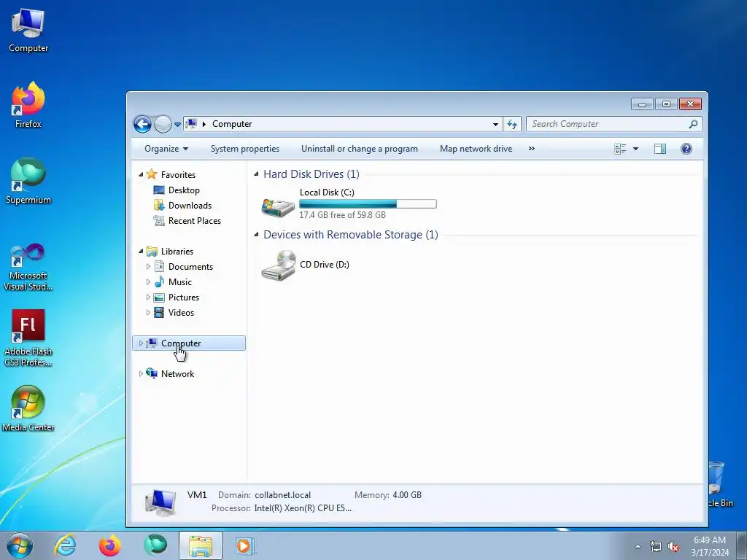Click the VM1 computer icon in details pane
Image resolution: width=747 pixels, height=560 pixels.
160,503
